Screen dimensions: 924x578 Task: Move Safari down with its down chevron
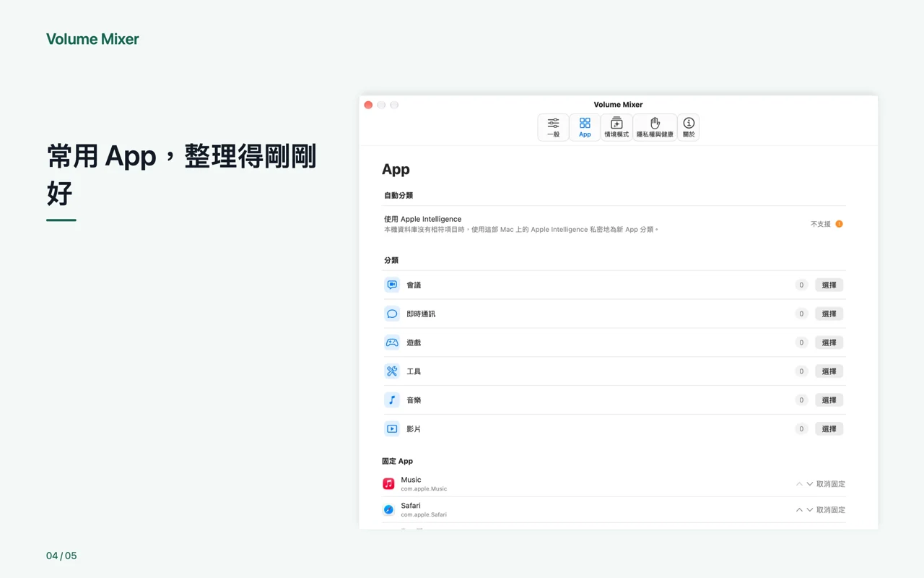pos(810,510)
